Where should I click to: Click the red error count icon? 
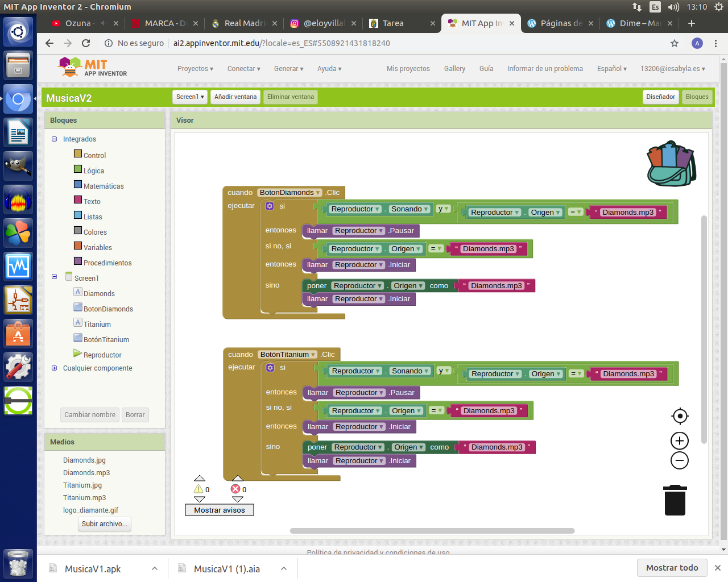pyautogui.click(x=235, y=489)
